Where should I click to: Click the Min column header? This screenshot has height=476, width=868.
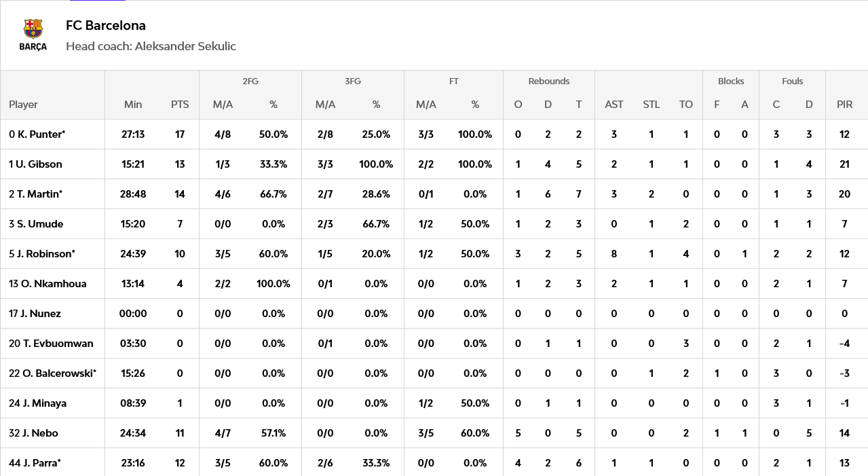133,105
